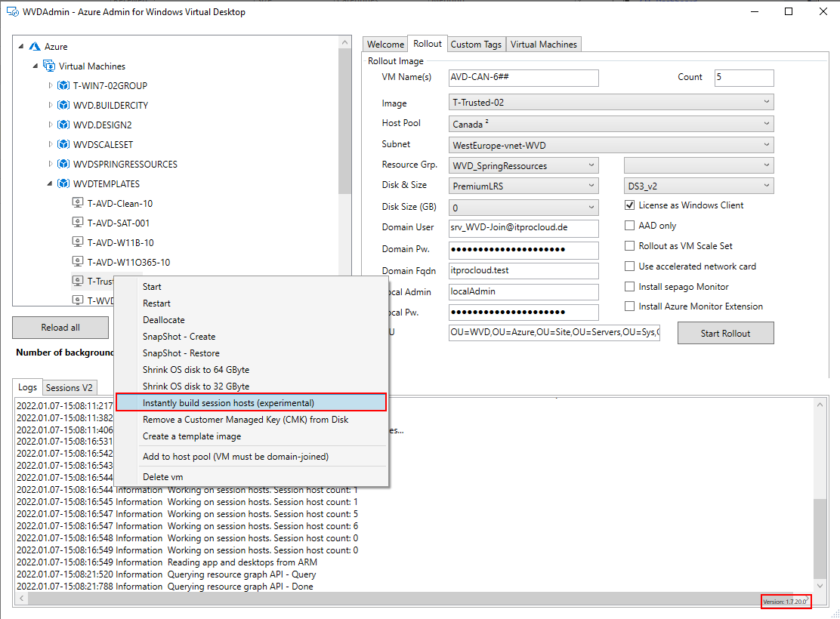This screenshot has width=840, height=619.
Task: Open the DS3_v2 VM size dropdown
Action: click(699, 186)
